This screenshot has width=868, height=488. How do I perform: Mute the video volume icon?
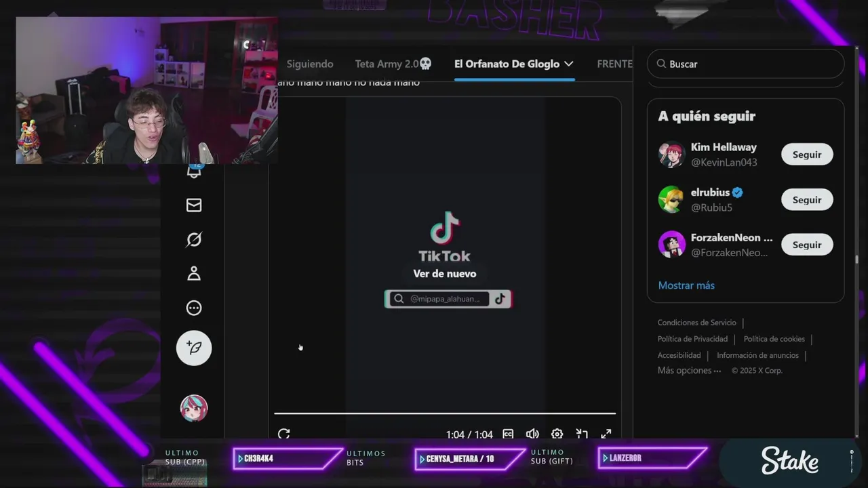tap(532, 434)
